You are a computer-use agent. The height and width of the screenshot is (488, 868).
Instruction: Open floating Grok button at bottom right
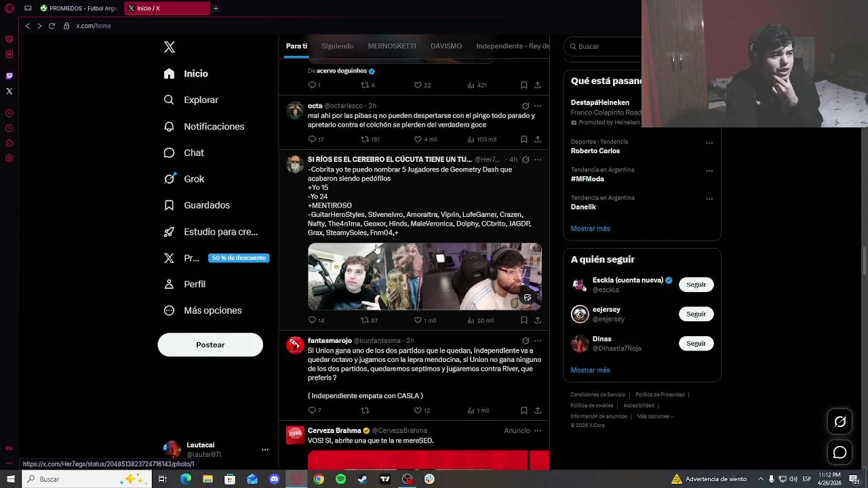coord(840,422)
